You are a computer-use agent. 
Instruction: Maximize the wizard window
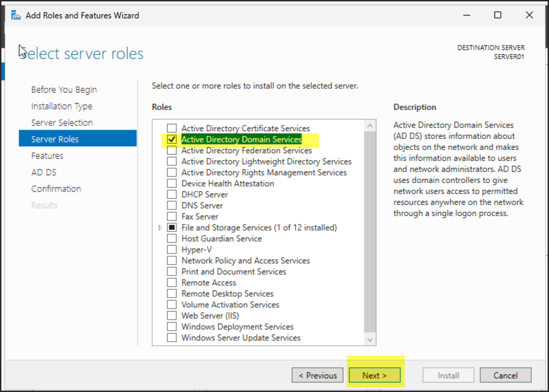498,15
